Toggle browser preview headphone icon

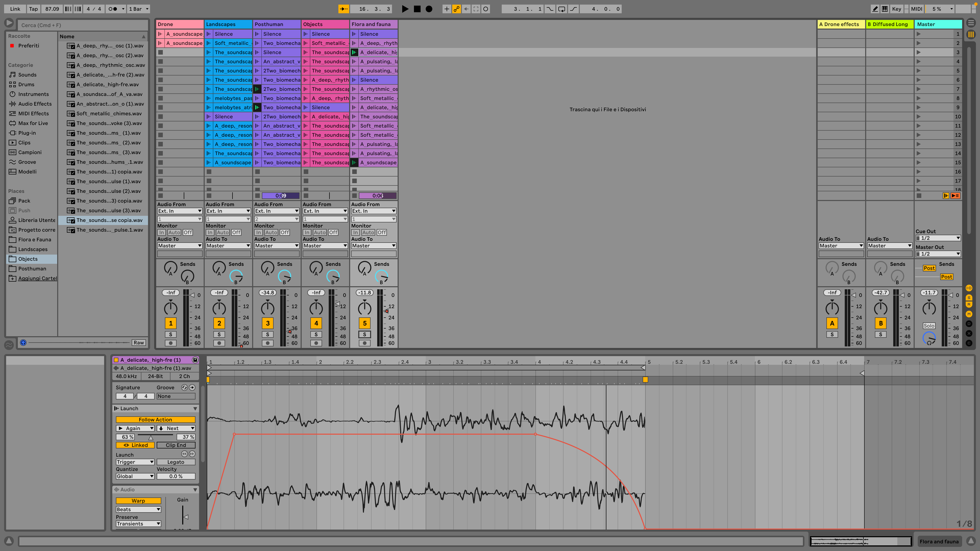(23, 343)
